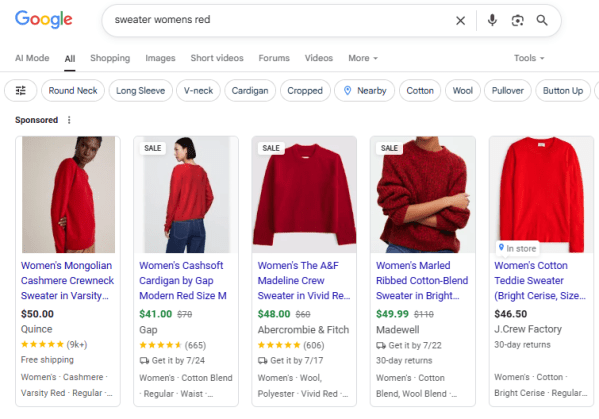Screen dimensions: 599x419
Task: Open the Sponsored three-dot options menu
Action: coord(69,120)
